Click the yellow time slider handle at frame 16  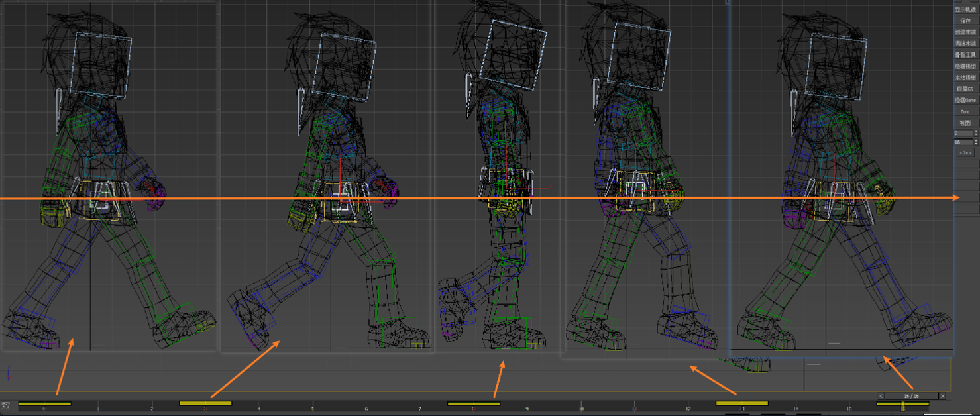tap(902, 405)
